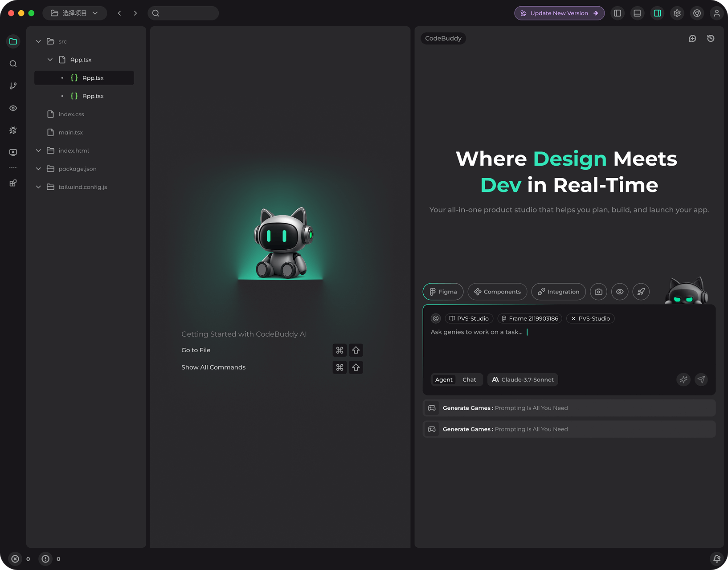This screenshot has width=728, height=570.
Task: Toggle the bottom panel layout
Action: click(x=637, y=13)
